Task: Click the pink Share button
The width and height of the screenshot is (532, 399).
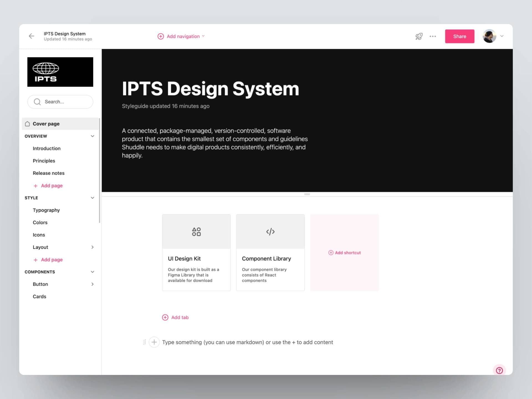Action: click(x=460, y=36)
